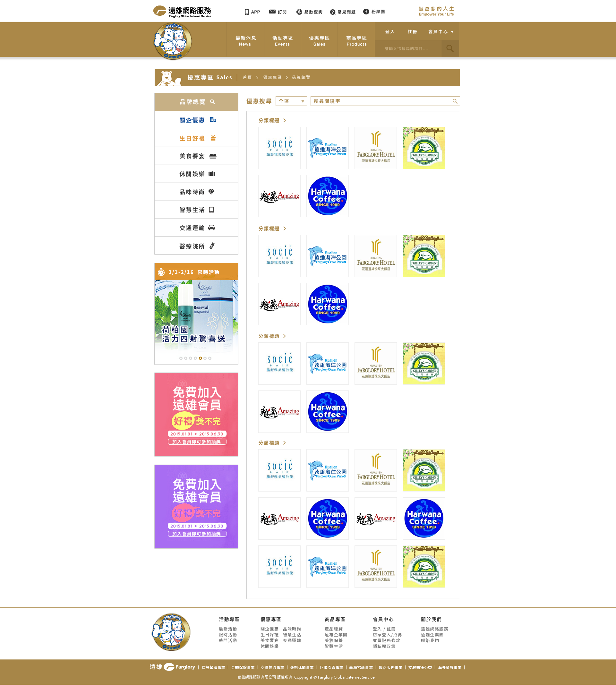Open the Facebook fan page icon

coord(366,12)
